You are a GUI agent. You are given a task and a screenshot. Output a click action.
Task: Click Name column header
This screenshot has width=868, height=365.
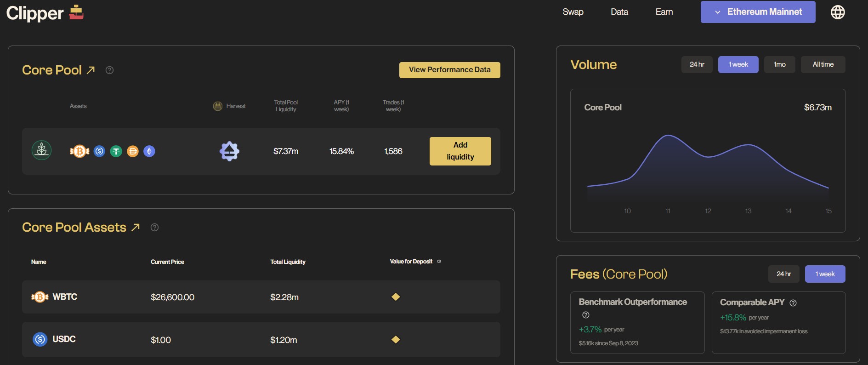[39, 262]
